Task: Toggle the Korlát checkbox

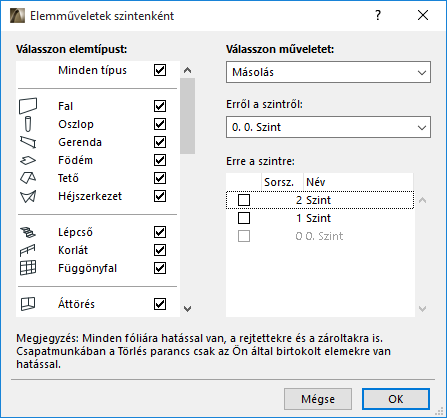Action: coord(160,250)
